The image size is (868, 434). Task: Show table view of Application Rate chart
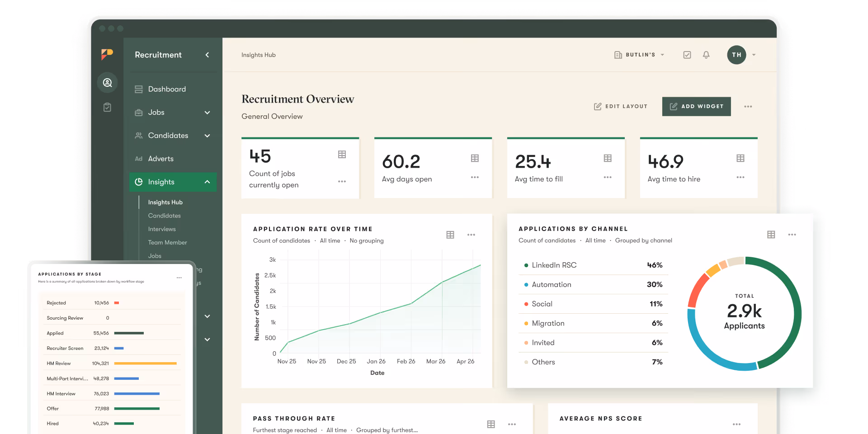450,235
